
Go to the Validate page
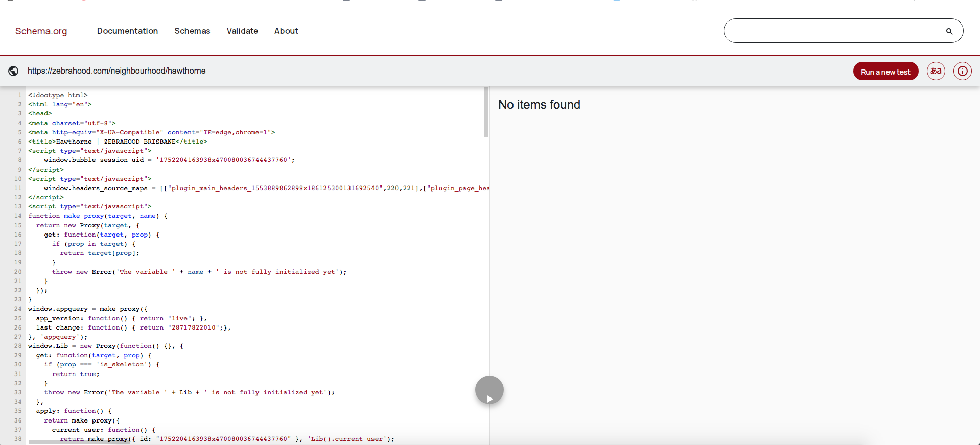pyautogui.click(x=242, y=31)
